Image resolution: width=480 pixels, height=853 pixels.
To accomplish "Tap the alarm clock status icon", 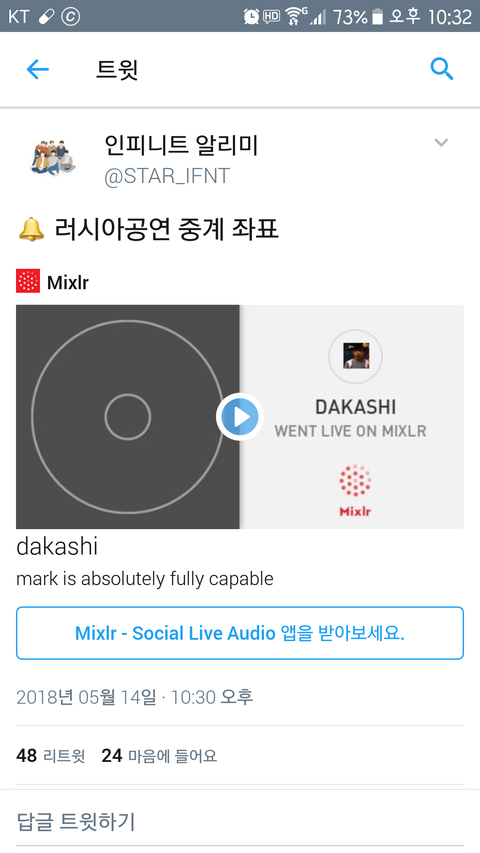I will click(251, 17).
